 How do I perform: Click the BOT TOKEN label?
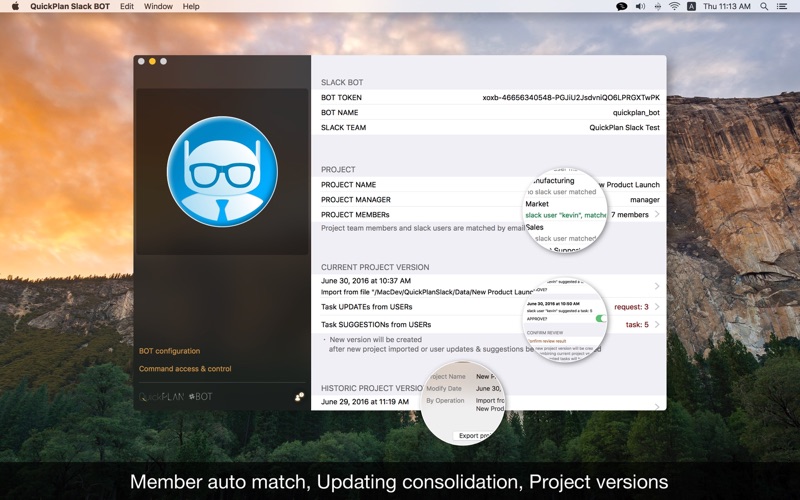(x=341, y=97)
